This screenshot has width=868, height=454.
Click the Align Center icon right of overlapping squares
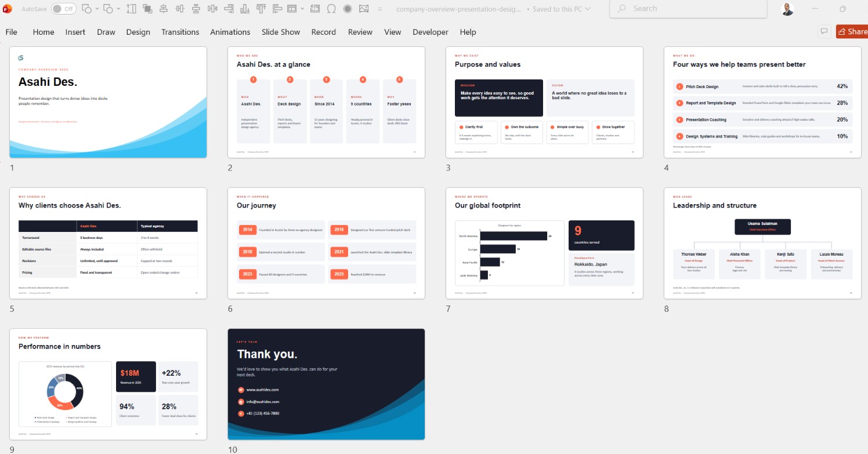pyautogui.click(x=164, y=9)
